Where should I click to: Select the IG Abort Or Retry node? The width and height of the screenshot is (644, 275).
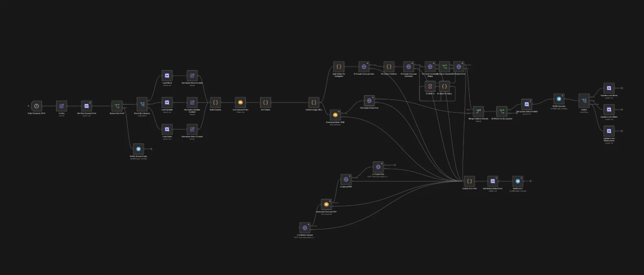pos(445,86)
